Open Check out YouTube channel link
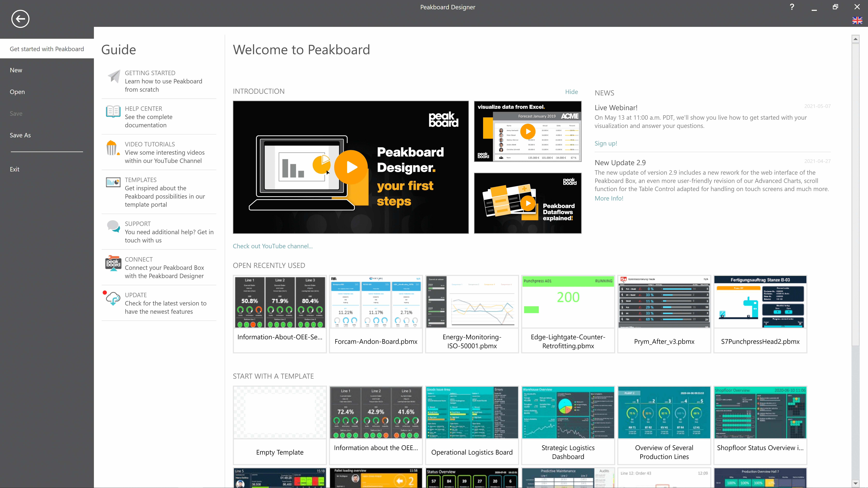This screenshot has height=488, width=868. (273, 246)
